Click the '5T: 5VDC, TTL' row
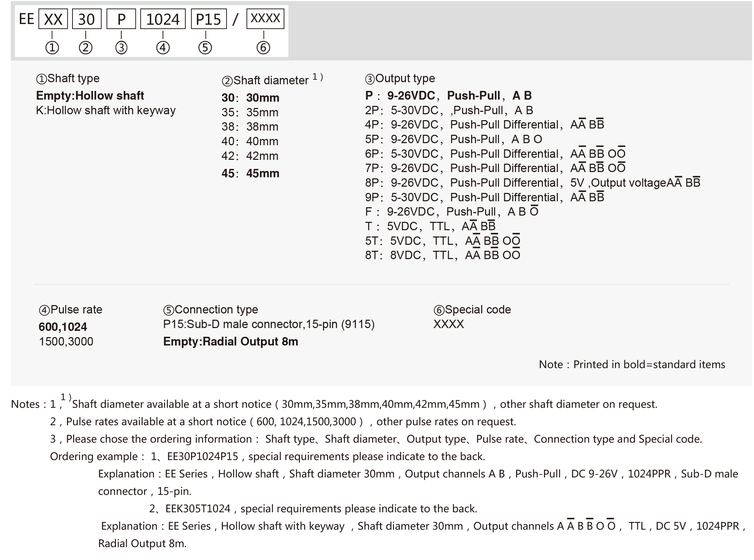 [x=443, y=240]
